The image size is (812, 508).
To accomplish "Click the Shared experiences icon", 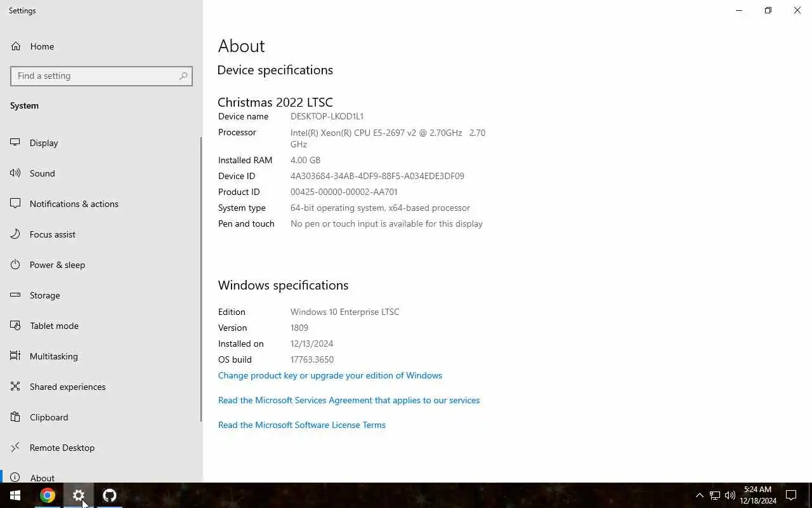I will pyautogui.click(x=15, y=387).
